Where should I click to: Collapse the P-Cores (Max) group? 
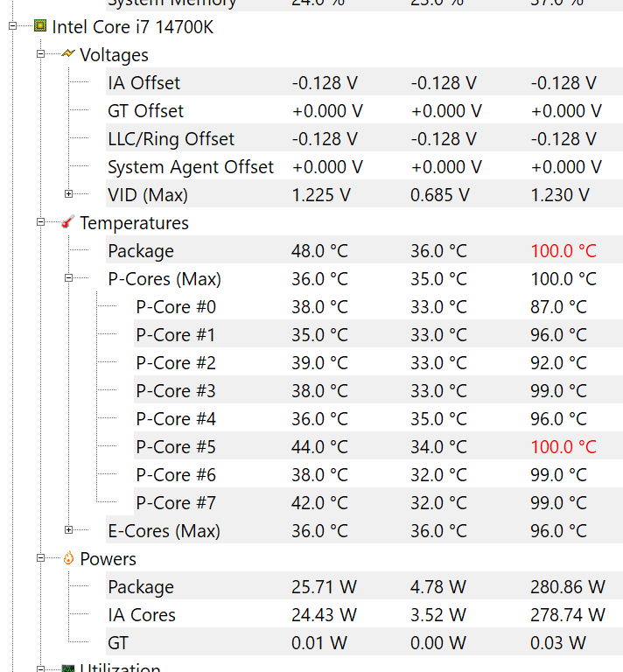tap(68, 278)
